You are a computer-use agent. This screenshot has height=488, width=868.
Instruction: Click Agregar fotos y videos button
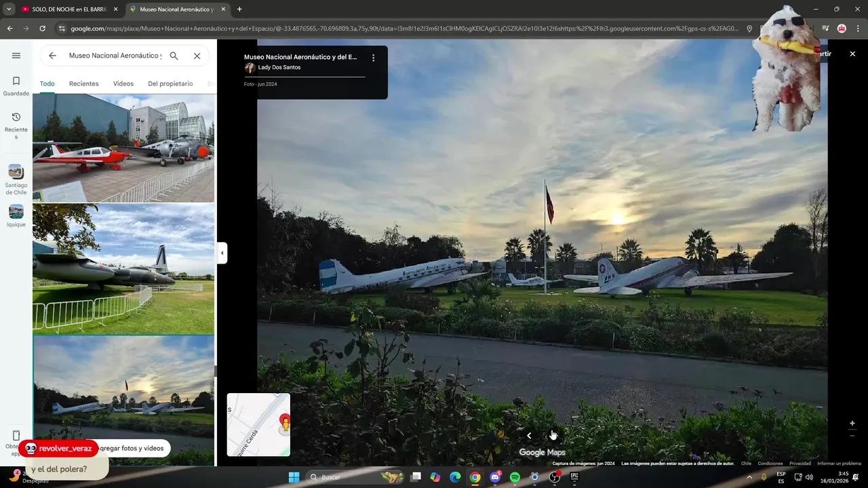[x=132, y=448]
